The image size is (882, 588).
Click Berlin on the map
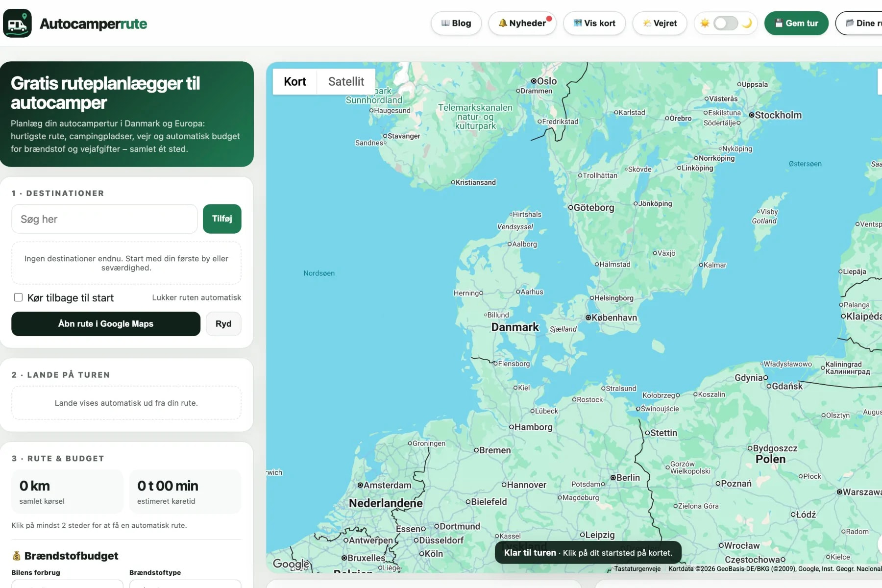[x=625, y=478]
